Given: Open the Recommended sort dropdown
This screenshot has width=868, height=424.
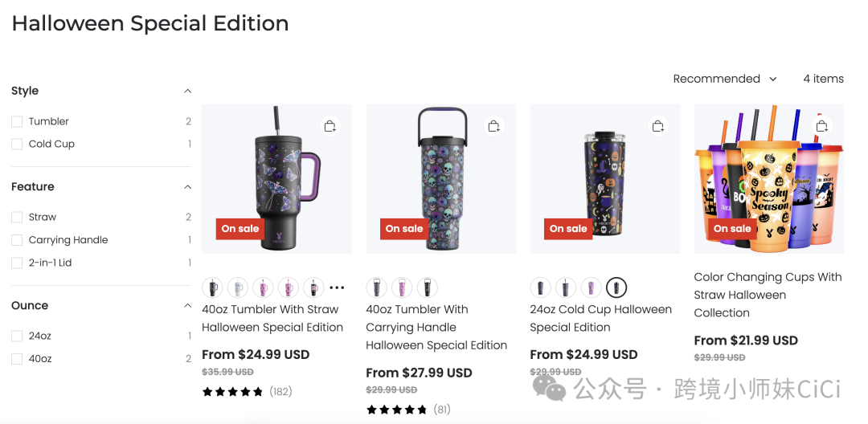Looking at the screenshot, I should point(725,79).
